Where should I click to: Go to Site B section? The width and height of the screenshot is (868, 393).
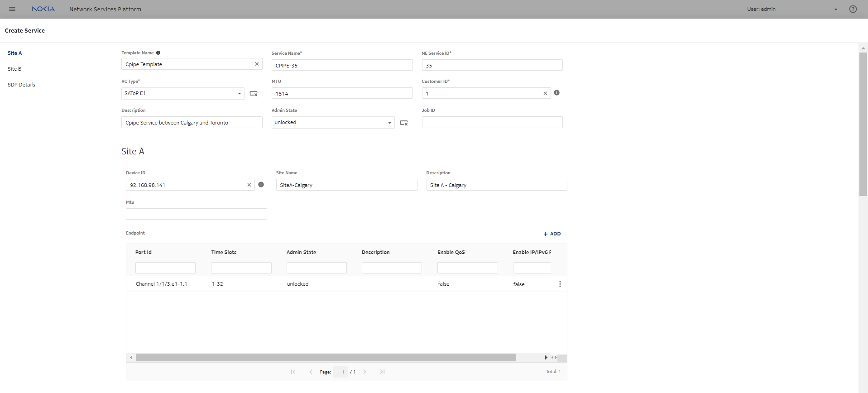(14, 69)
